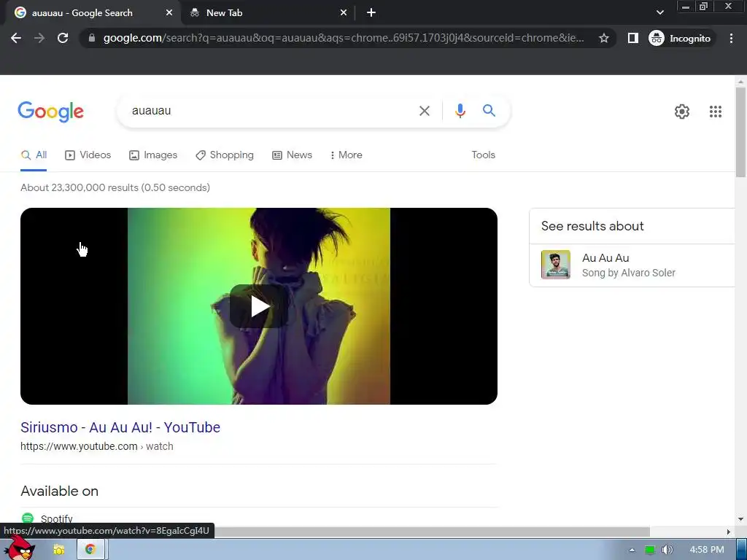Switch to Videos results
The height and width of the screenshot is (560, 747).
click(88, 155)
